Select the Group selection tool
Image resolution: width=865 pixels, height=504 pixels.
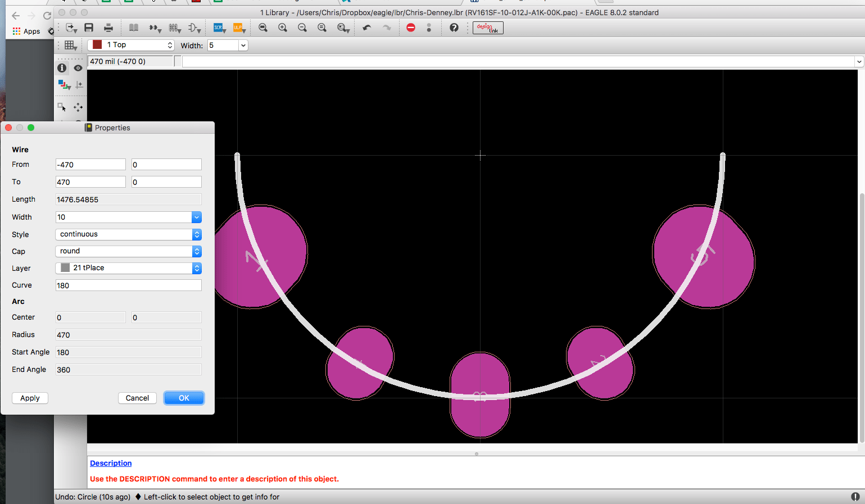62,107
